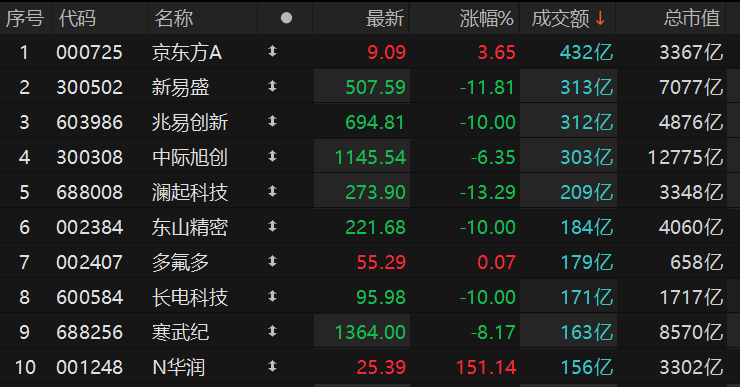The image size is (740, 387).
Task: Select stock name 新易盛
Action: [x=180, y=87]
